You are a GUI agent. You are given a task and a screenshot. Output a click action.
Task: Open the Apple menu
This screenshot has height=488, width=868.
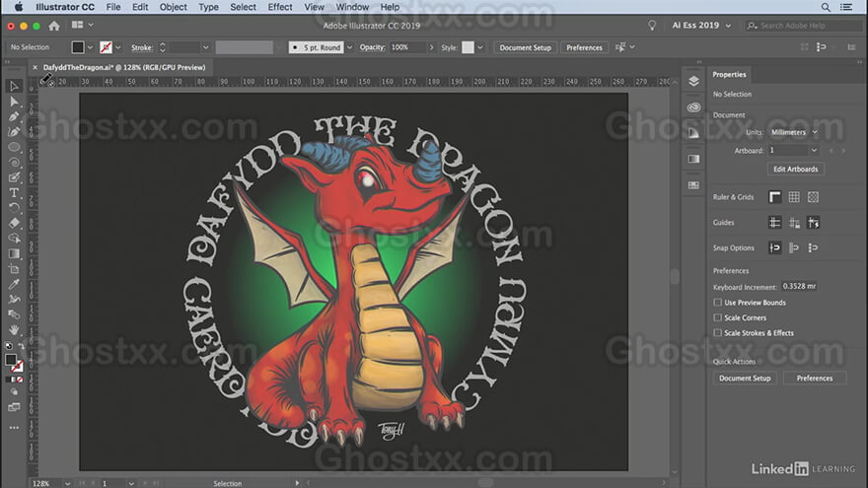(x=19, y=7)
